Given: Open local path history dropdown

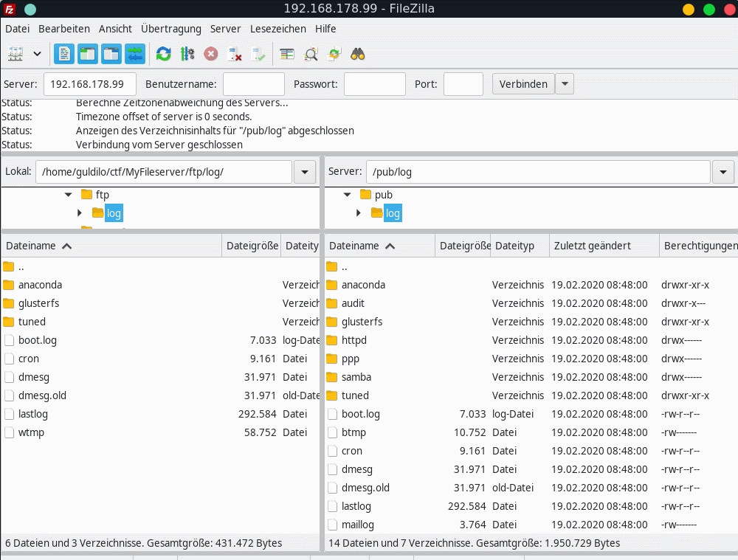Looking at the screenshot, I should (305, 172).
